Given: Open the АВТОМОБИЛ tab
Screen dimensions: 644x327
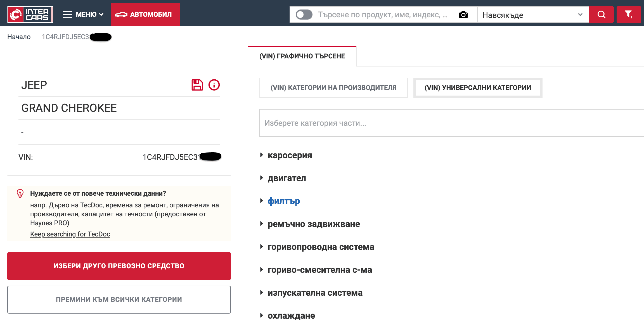Looking at the screenshot, I should pyautogui.click(x=145, y=15).
